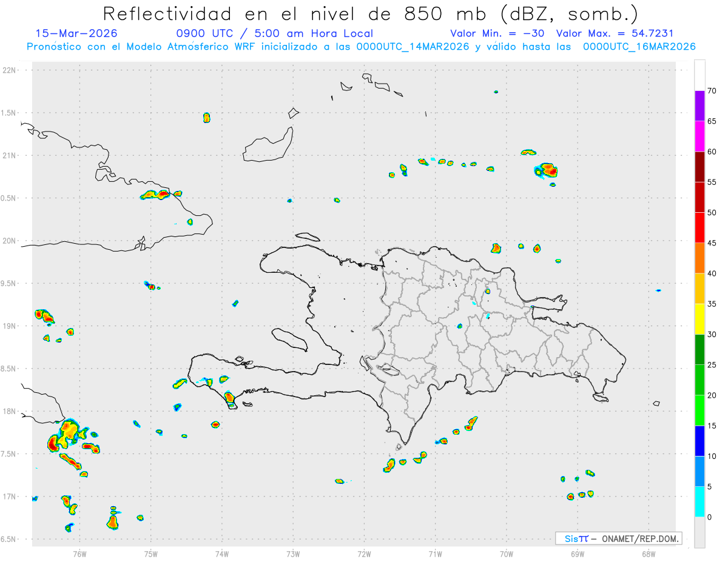Select the 18N latitude axis label
Image resolution: width=728 pixels, height=562 pixels.
tap(10, 412)
